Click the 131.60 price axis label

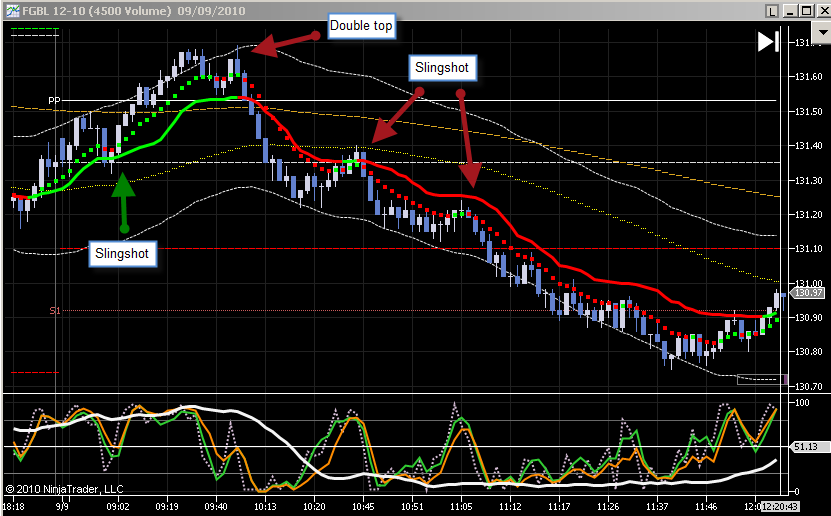point(809,77)
